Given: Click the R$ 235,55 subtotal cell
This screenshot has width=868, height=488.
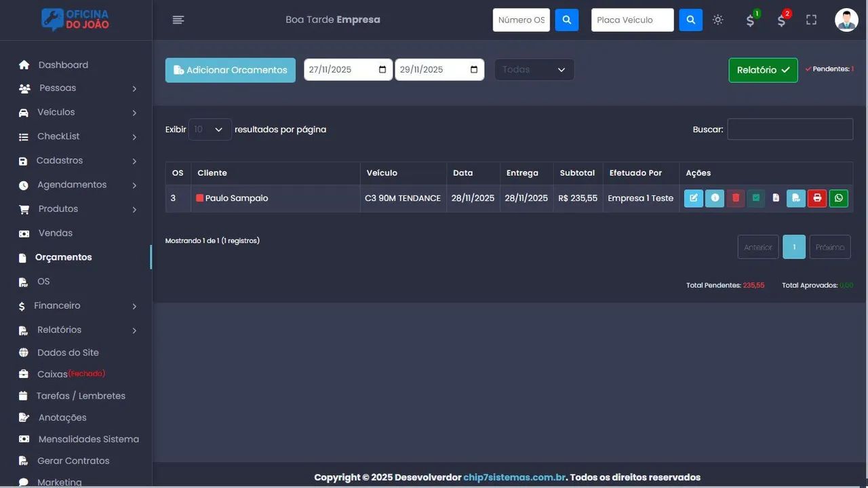Looking at the screenshot, I should click(x=578, y=198).
